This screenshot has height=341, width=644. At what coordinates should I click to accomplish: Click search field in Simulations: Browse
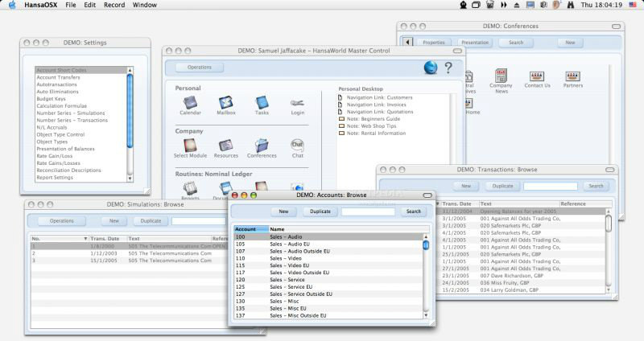[x=200, y=221]
